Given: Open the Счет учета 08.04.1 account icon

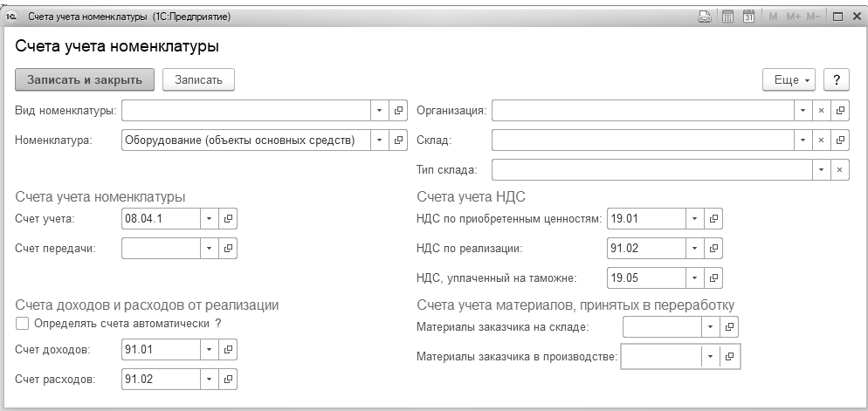Looking at the screenshot, I should [228, 218].
